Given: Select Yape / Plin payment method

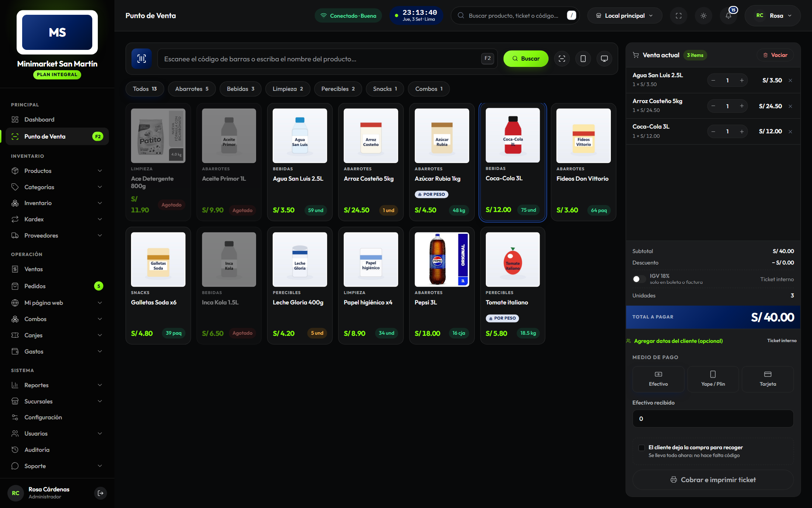Looking at the screenshot, I should click(x=713, y=379).
